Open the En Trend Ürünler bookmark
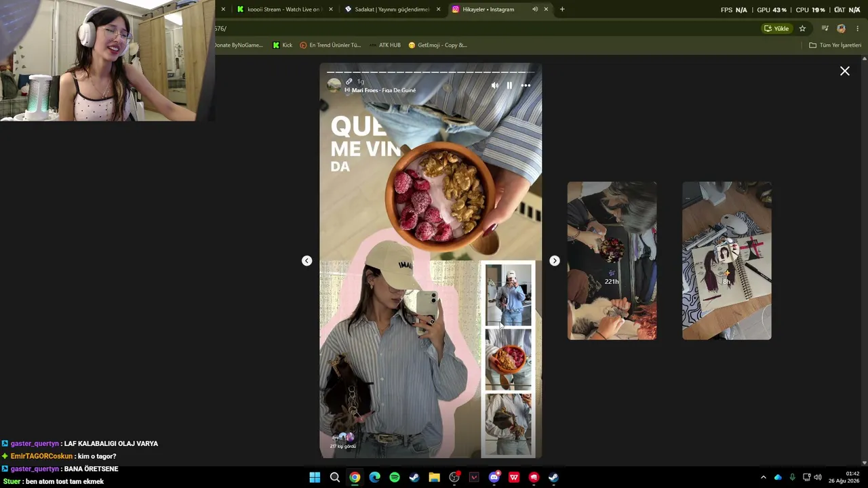This screenshot has height=488, width=868. point(330,45)
